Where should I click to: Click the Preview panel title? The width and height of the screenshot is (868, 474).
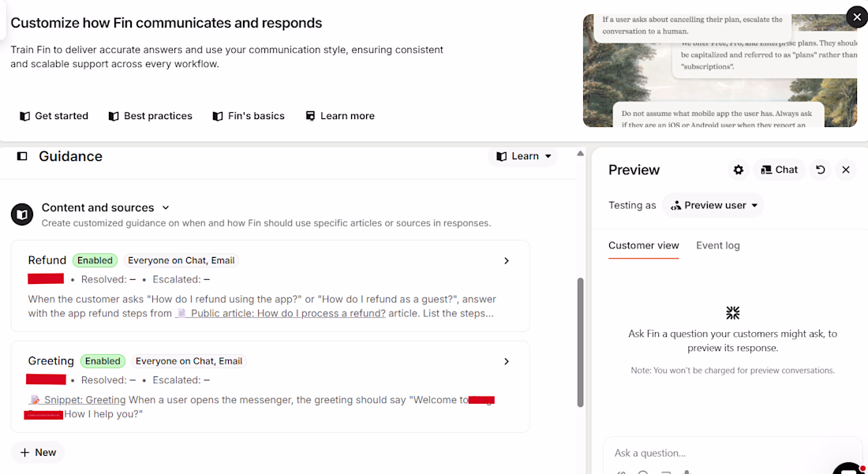(634, 170)
